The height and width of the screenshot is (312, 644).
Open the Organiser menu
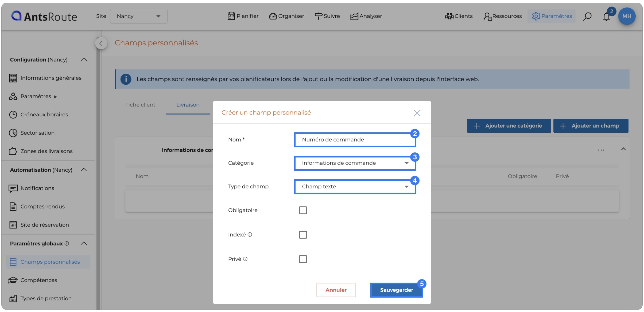(286, 16)
